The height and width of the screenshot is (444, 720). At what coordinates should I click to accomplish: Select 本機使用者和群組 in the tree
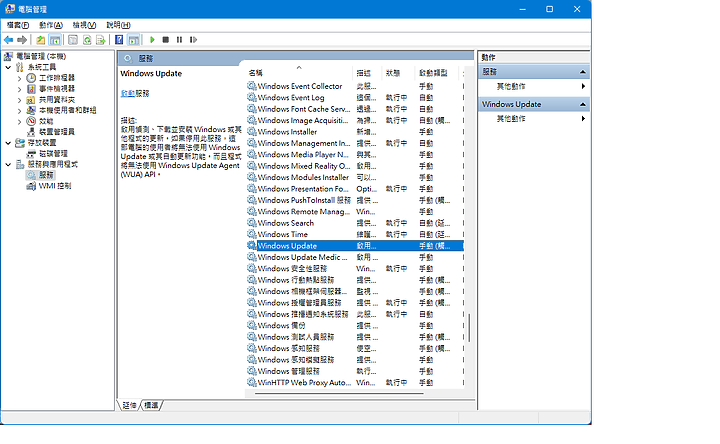pyautogui.click(x=68, y=110)
